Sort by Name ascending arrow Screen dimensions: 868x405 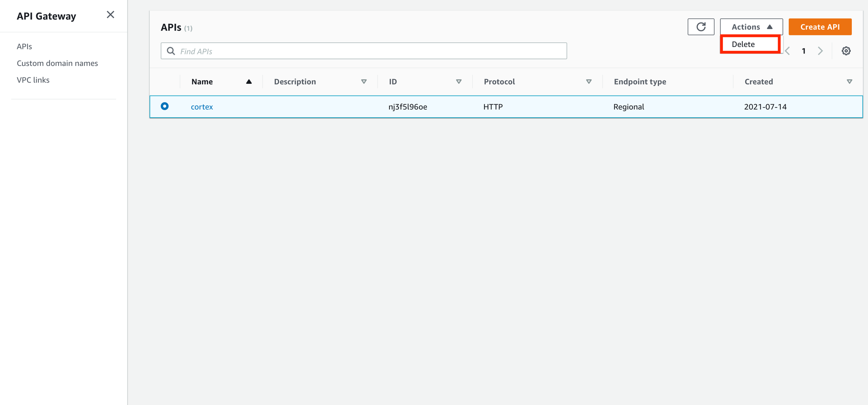[x=249, y=81]
